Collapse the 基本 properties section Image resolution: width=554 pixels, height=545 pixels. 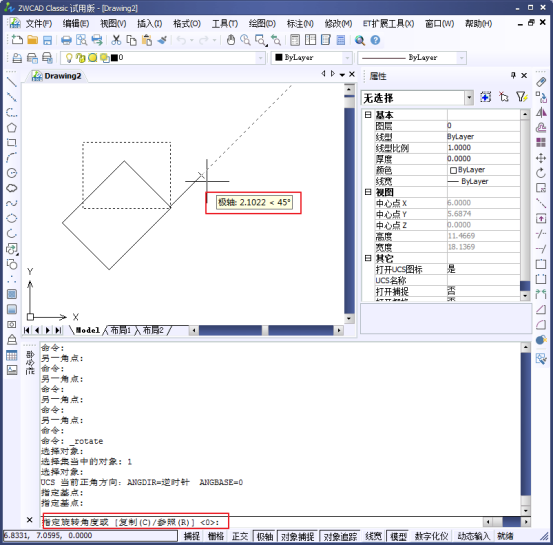[368, 115]
